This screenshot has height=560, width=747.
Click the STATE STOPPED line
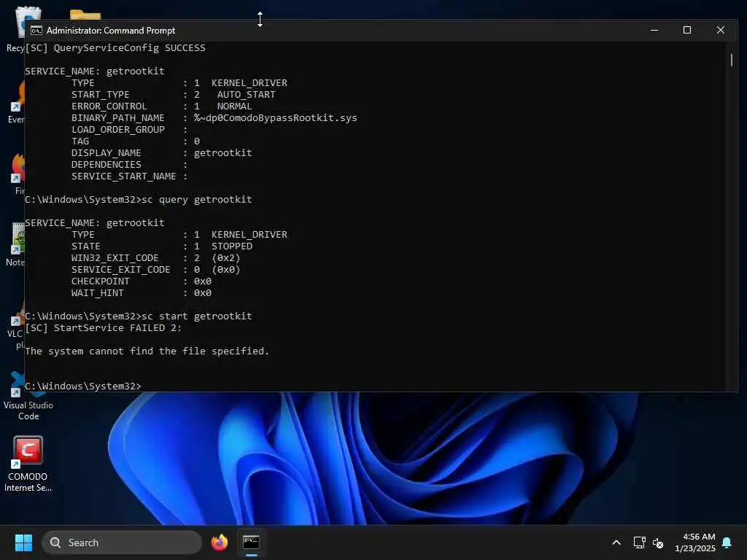point(162,246)
